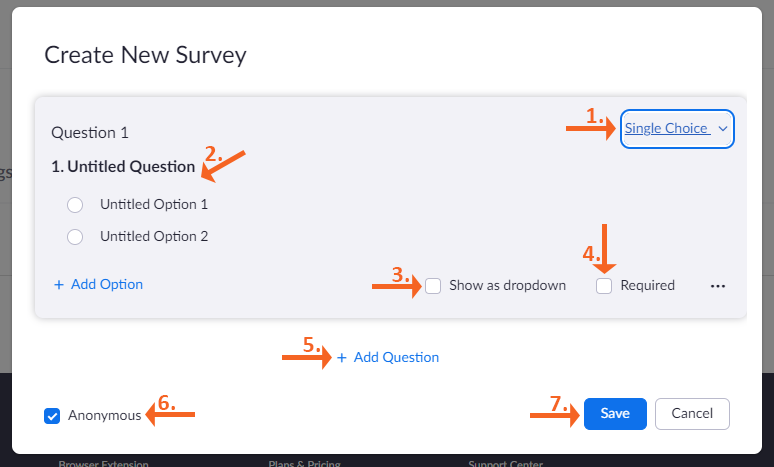Click the plus icon before Add Option
The image size is (774, 467).
[x=59, y=285]
